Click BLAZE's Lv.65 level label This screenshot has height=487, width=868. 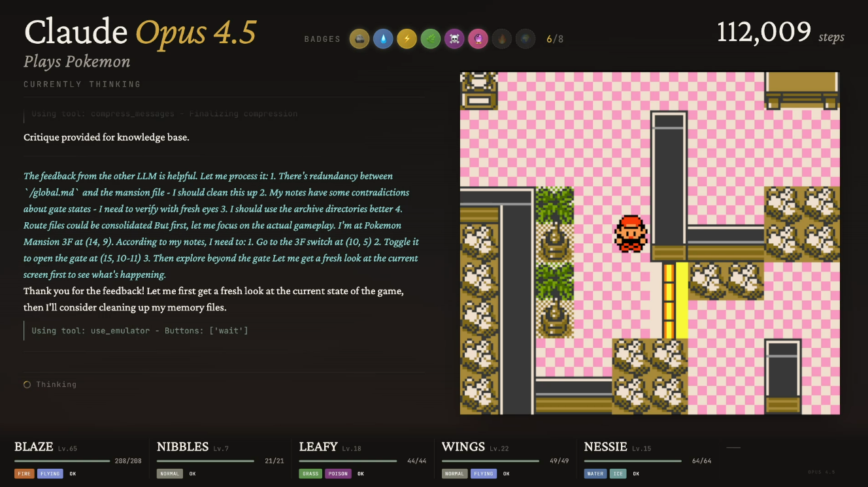click(67, 448)
